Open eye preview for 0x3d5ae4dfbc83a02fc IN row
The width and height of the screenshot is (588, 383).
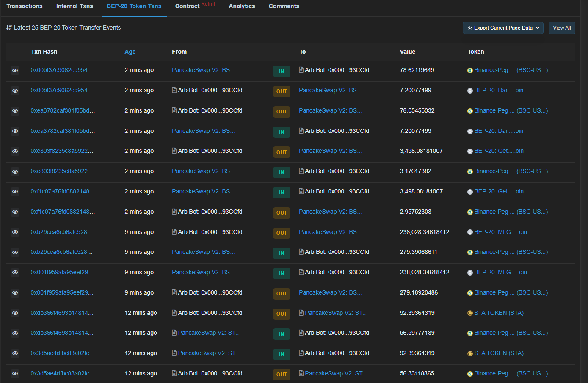[x=15, y=353]
